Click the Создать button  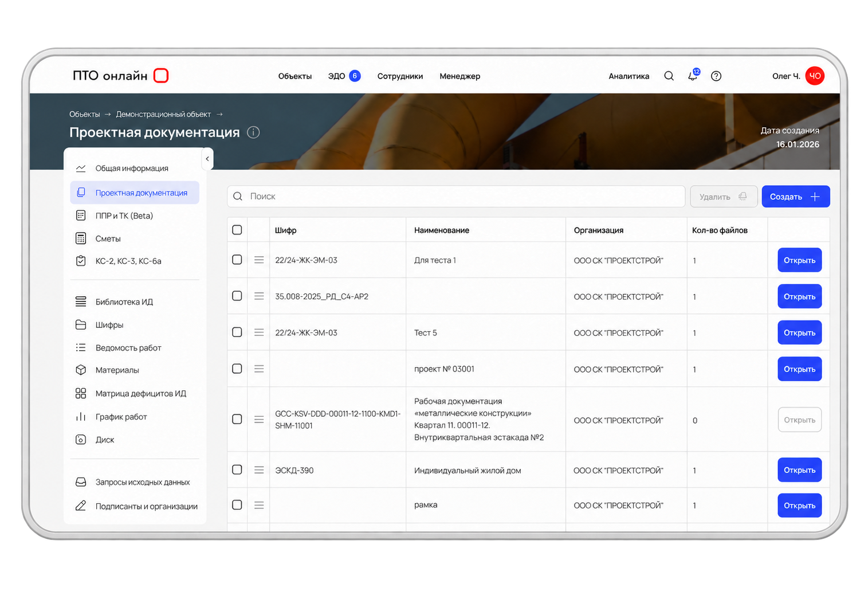[x=796, y=197]
